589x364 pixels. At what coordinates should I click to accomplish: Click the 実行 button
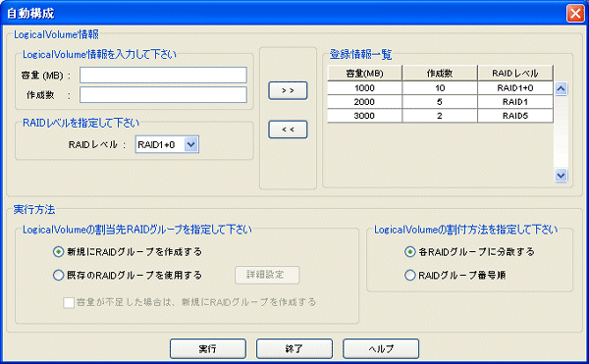[x=208, y=349]
